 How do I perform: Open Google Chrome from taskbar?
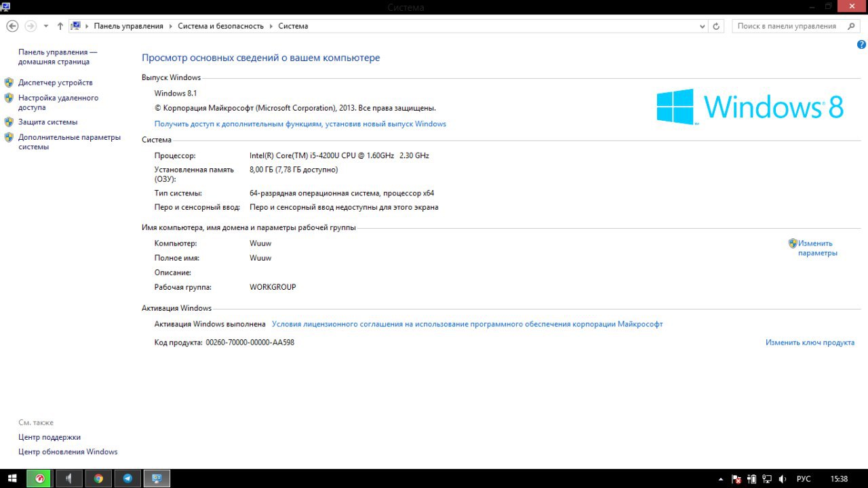click(98, 478)
